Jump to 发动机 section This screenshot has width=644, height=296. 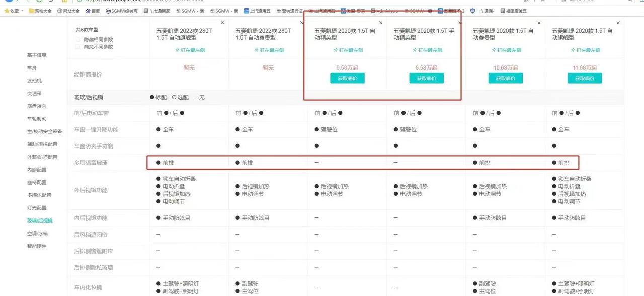pos(34,81)
